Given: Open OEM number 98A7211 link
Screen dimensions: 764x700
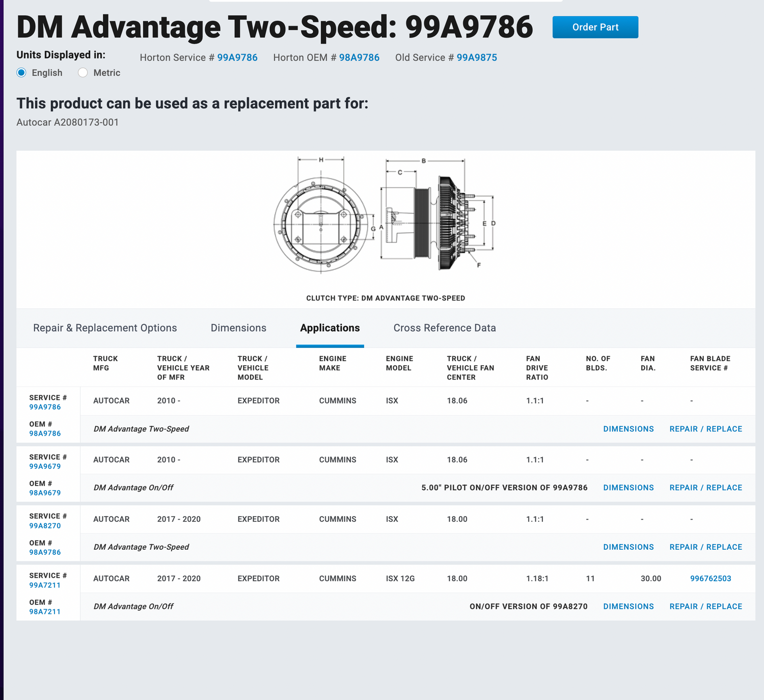Looking at the screenshot, I should [45, 611].
